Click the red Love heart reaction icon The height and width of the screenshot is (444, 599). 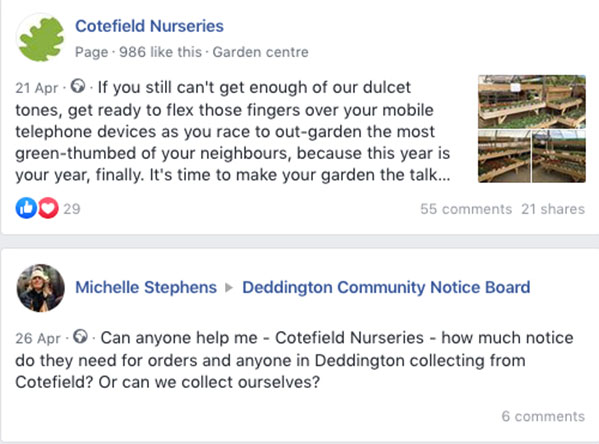tap(48, 208)
